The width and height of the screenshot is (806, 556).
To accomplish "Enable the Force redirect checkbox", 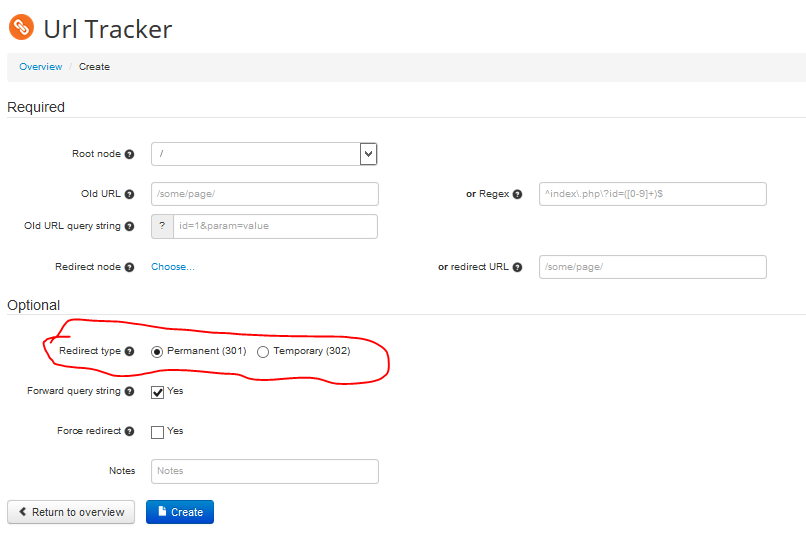I will [x=157, y=432].
